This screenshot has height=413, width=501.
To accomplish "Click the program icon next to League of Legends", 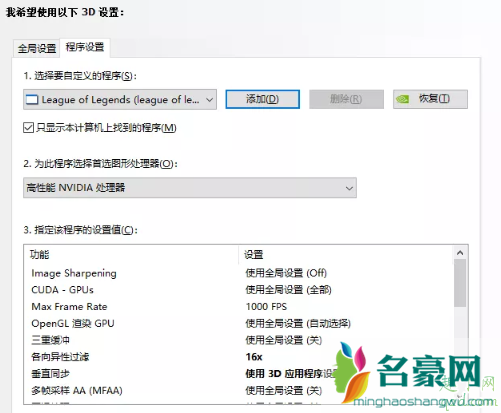I will (x=32, y=100).
